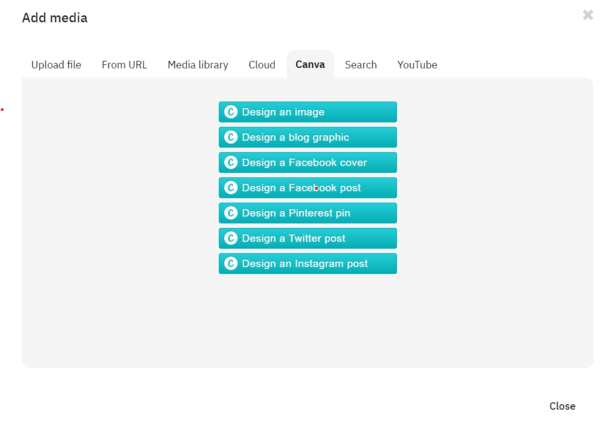Dismiss the Add media dialog with the X icon

click(x=588, y=15)
